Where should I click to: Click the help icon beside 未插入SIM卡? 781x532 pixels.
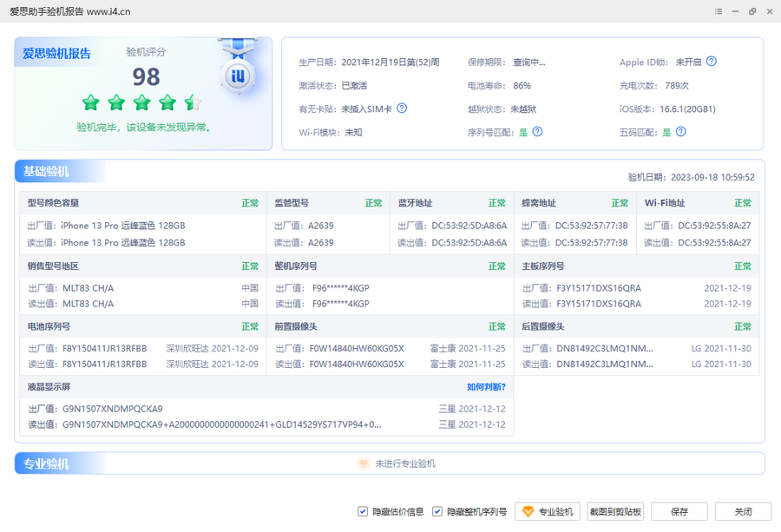click(x=402, y=108)
